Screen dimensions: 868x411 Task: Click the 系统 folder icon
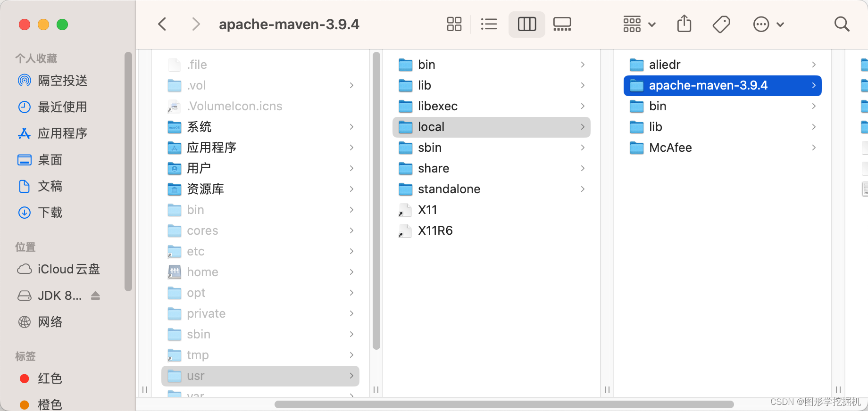click(175, 127)
